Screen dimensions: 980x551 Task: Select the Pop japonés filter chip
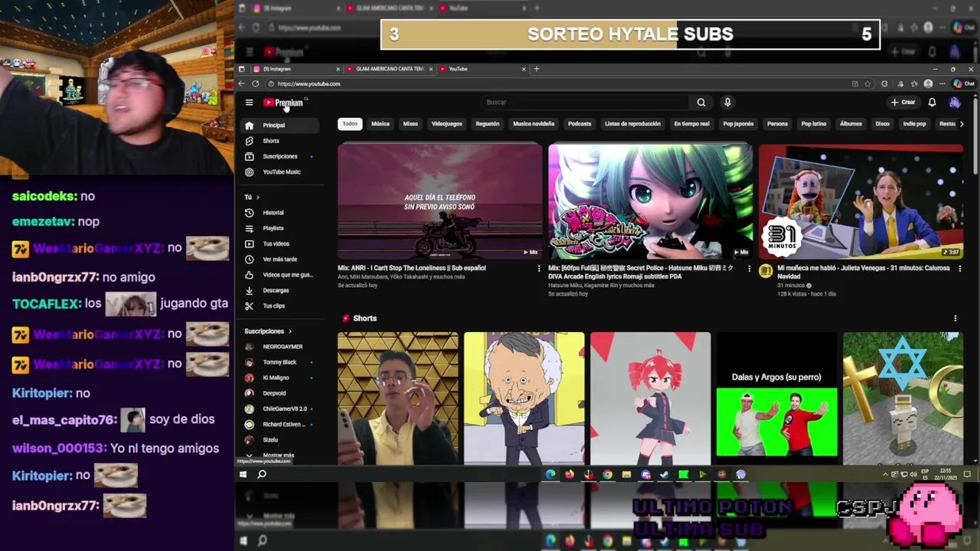[x=738, y=124]
